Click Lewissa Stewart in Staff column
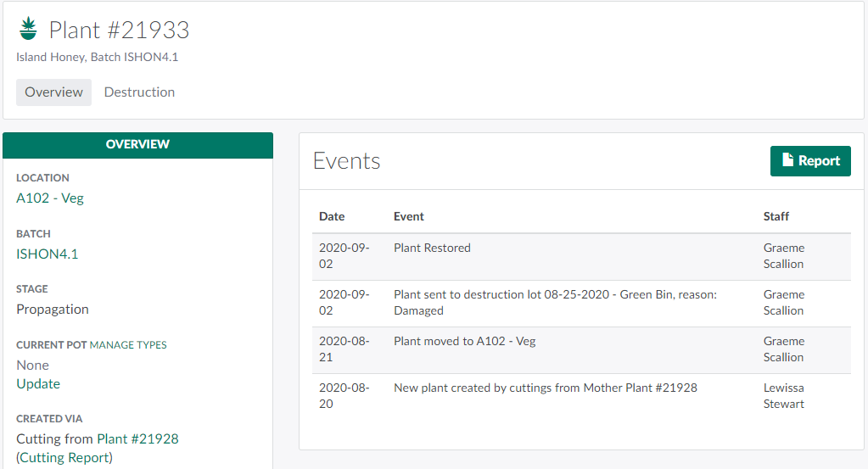The height and width of the screenshot is (469, 868). tap(784, 395)
